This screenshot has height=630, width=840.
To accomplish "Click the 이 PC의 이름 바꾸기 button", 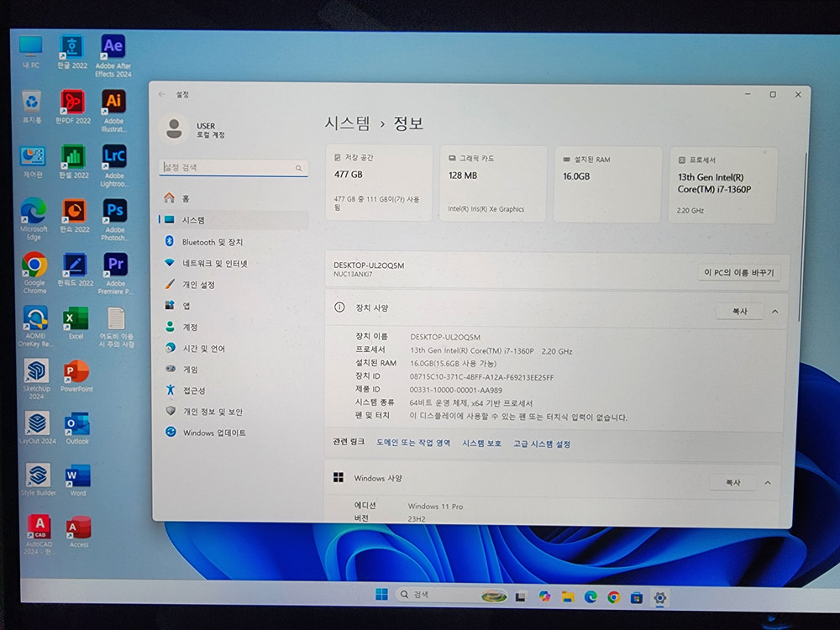I will 738,271.
